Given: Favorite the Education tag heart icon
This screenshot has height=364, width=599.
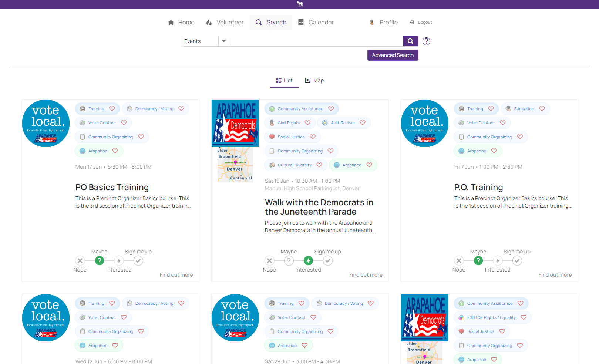Looking at the screenshot, I should click(x=542, y=109).
